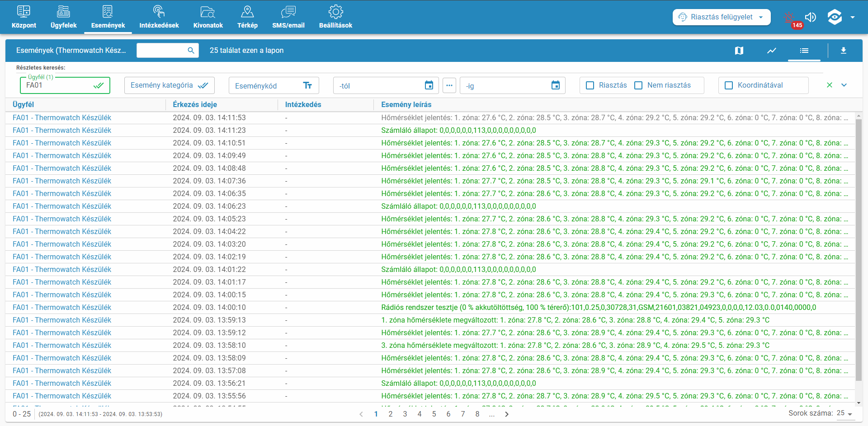Collapse the detailed search chevron

(x=844, y=85)
